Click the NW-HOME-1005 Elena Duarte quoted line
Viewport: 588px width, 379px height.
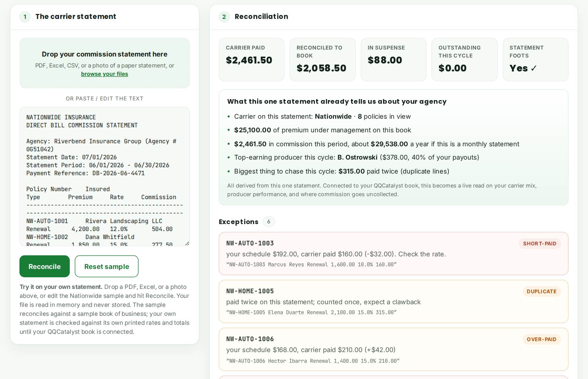(311, 313)
